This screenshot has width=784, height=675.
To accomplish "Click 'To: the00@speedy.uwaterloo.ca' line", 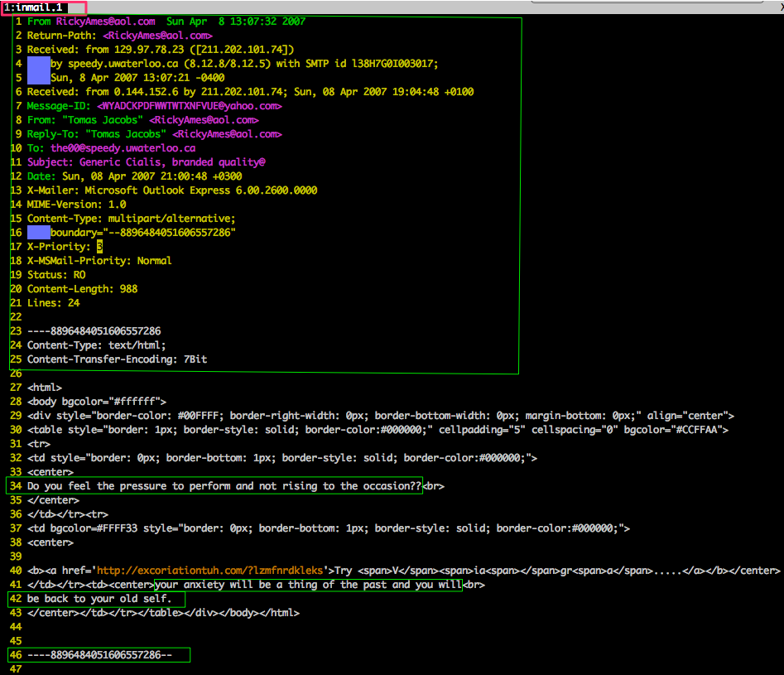I will (x=112, y=148).
